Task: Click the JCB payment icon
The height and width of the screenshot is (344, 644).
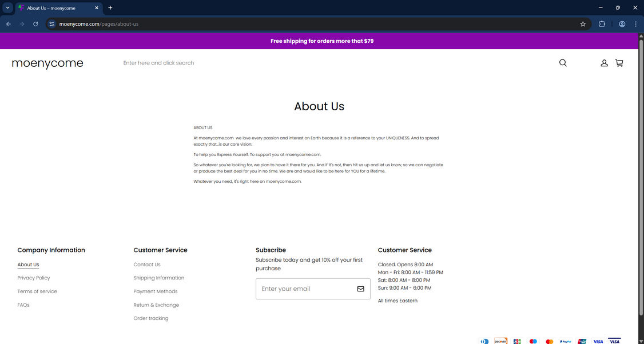Action: (516, 341)
